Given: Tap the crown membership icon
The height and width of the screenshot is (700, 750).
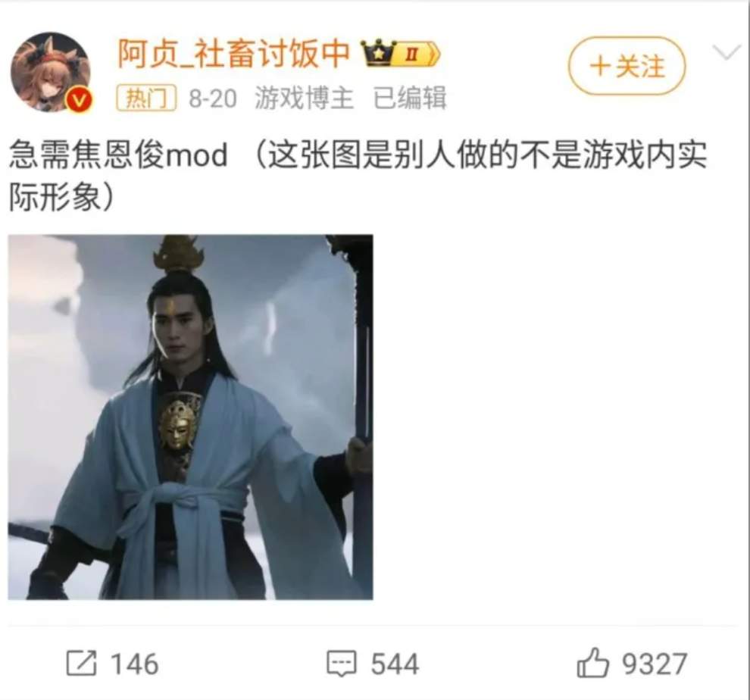Looking at the screenshot, I should pyautogui.click(x=379, y=52).
